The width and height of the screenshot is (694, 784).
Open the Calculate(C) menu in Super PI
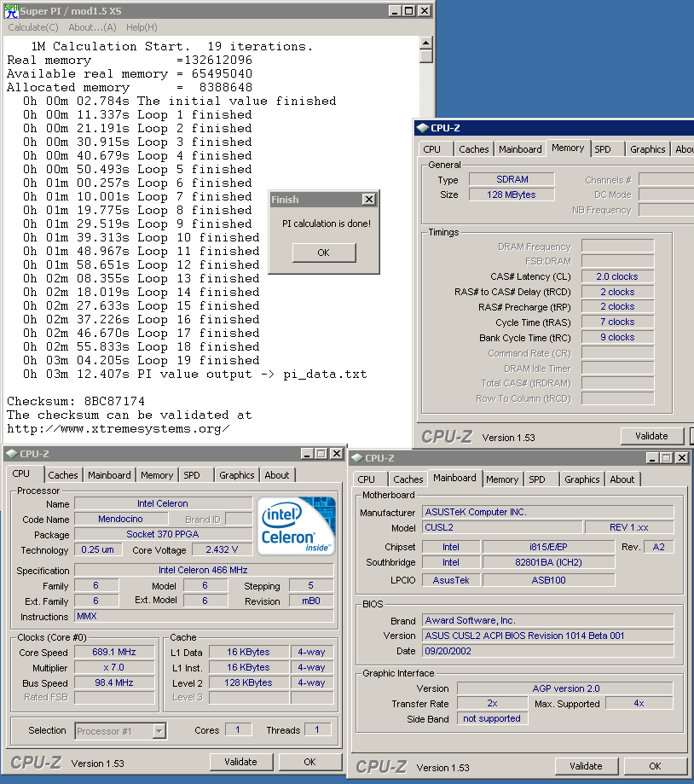tap(33, 27)
